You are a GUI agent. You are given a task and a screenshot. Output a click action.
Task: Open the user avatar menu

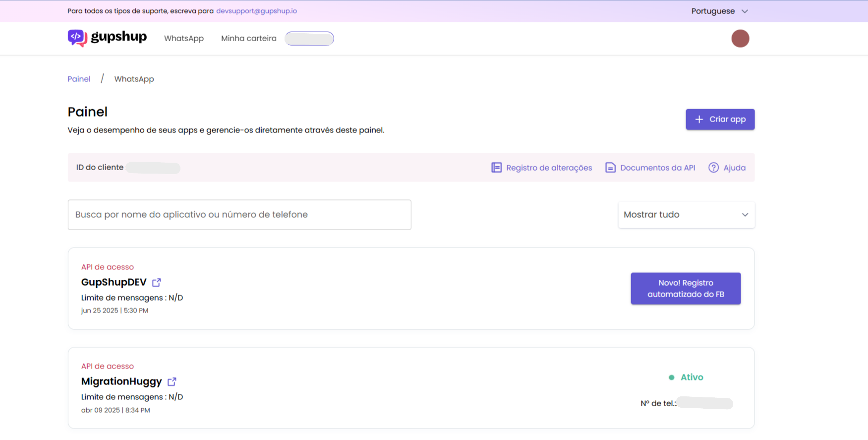pyautogui.click(x=740, y=38)
